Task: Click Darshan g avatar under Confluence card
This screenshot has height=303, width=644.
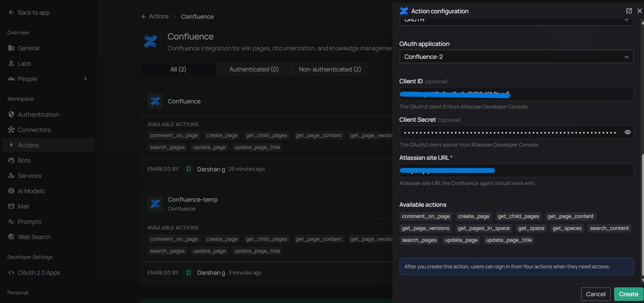Action: tap(189, 169)
